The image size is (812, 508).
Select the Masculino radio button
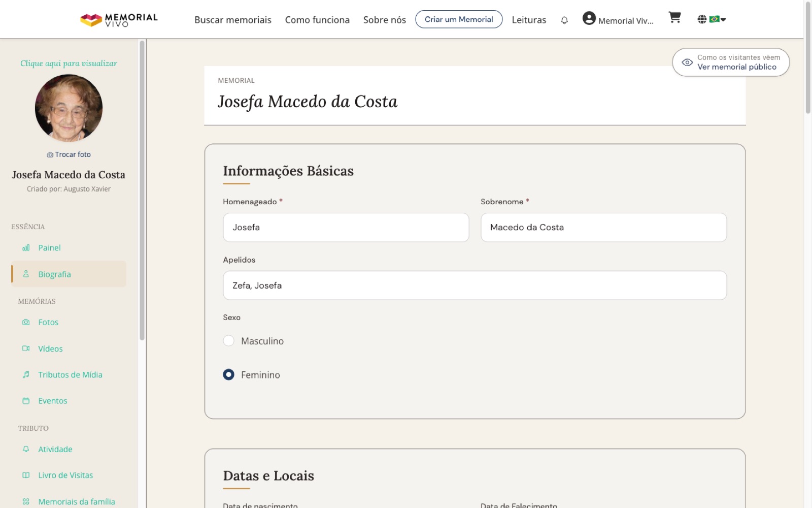(x=229, y=341)
